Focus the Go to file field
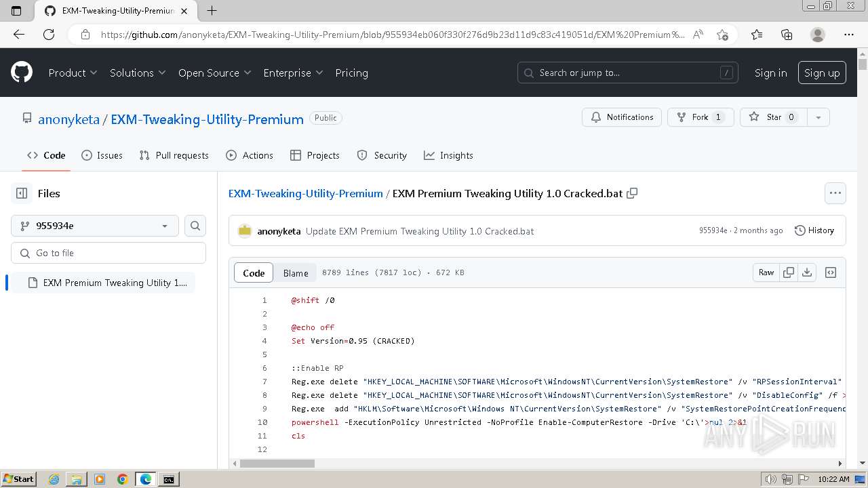The width and height of the screenshot is (868, 488). 108,253
